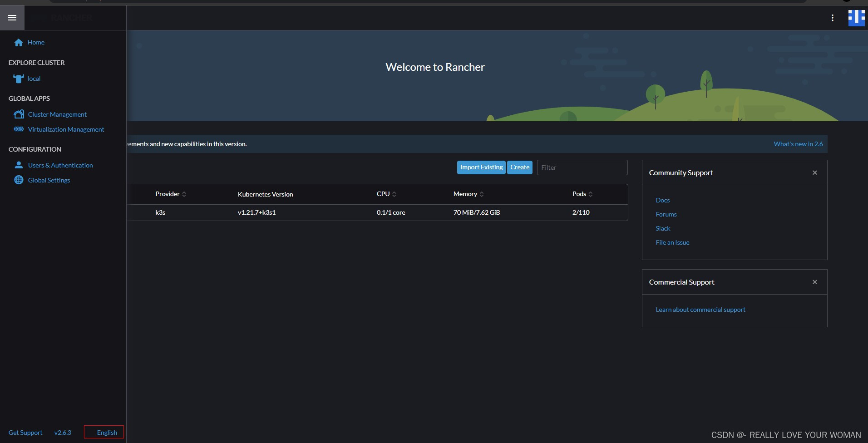
Task: Click the Import Existing button
Action: point(481,167)
